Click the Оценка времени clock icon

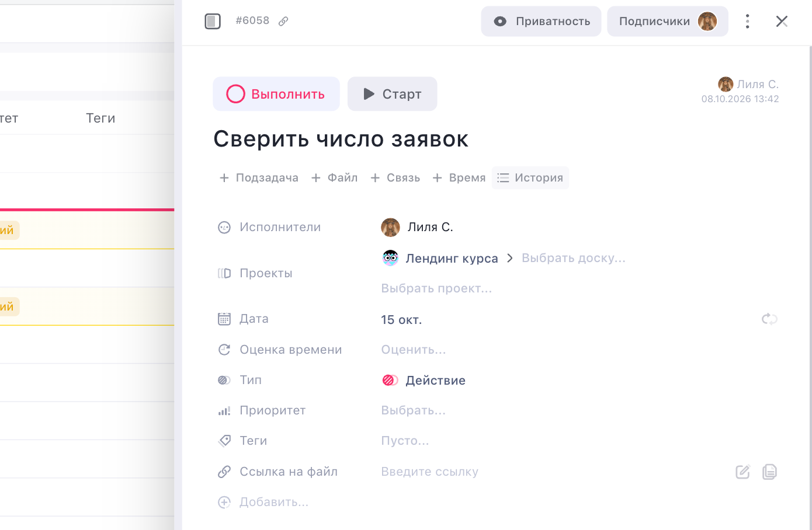pyautogui.click(x=224, y=350)
